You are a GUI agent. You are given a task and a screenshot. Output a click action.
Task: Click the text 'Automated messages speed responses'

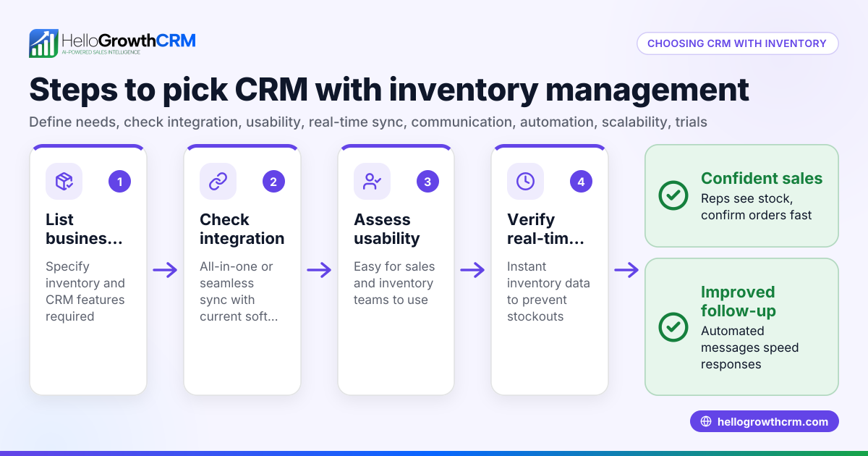(750, 347)
